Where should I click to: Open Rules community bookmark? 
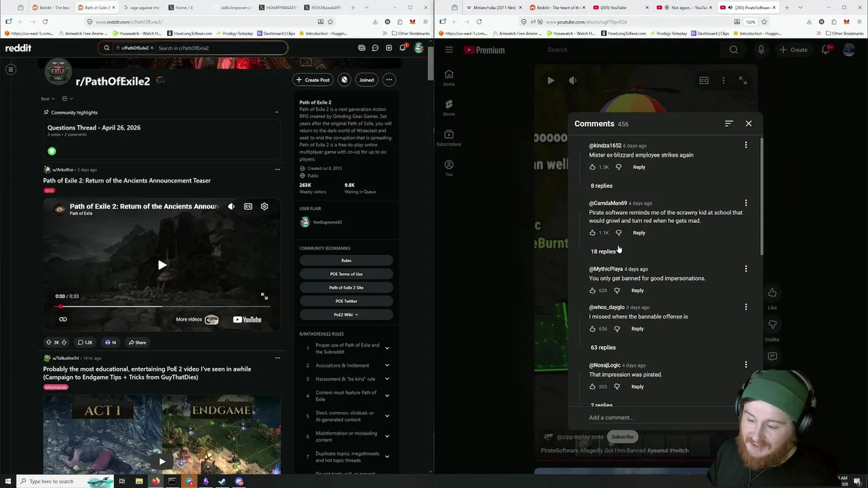click(347, 260)
